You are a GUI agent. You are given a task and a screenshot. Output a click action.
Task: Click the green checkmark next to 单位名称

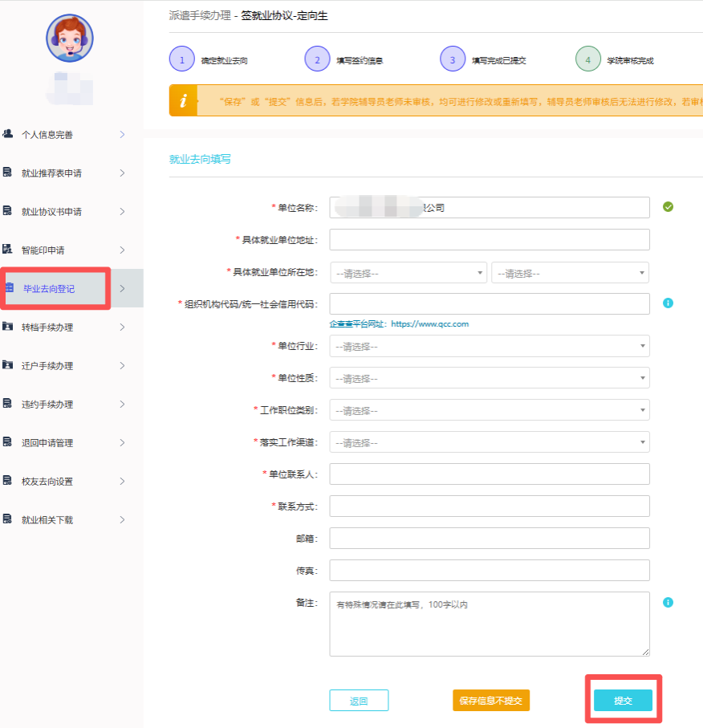(668, 207)
